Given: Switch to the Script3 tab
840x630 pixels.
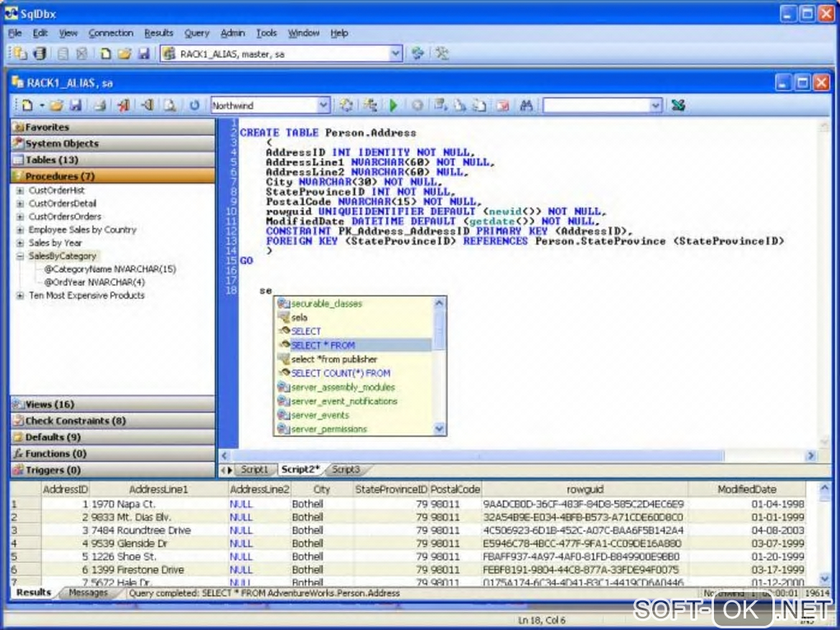Looking at the screenshot, I should [x=346, y=469].
